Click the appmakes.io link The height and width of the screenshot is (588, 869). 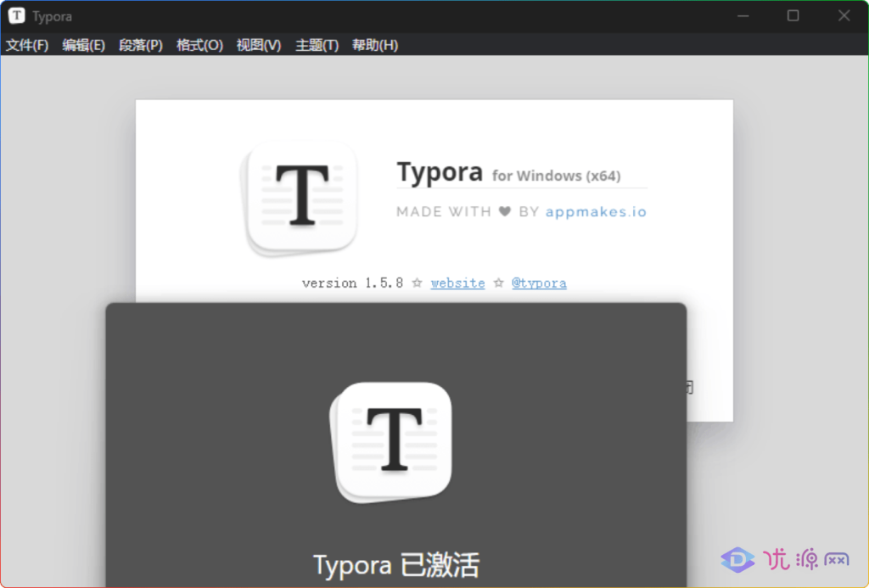[x=596, y=212]
